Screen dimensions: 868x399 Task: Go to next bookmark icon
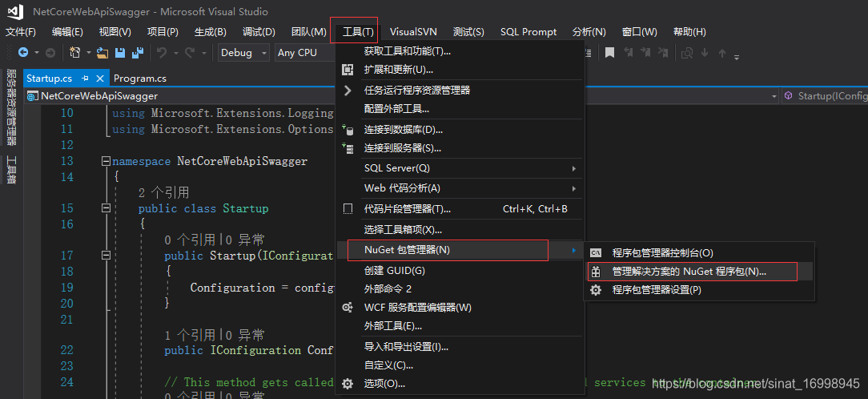pos(645,53)
